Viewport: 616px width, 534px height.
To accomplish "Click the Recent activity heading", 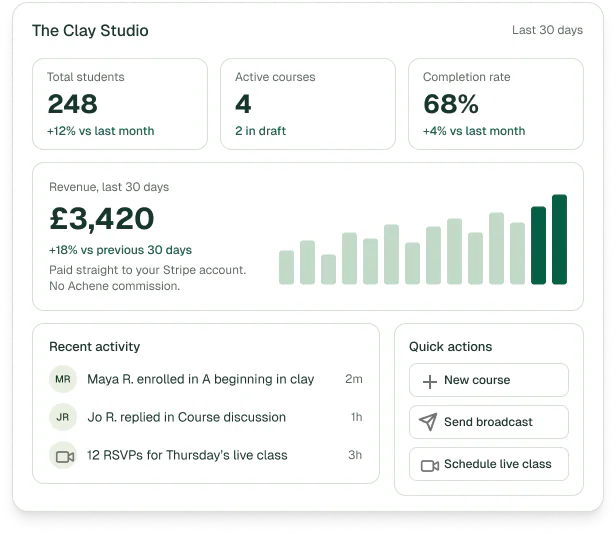I will click(x=95, y=347).
